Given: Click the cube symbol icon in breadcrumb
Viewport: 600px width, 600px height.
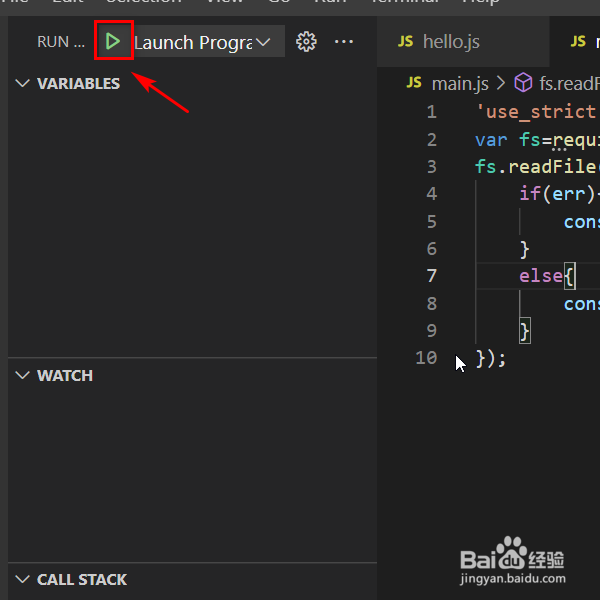Looking at the screenshot, I should 523,83.
